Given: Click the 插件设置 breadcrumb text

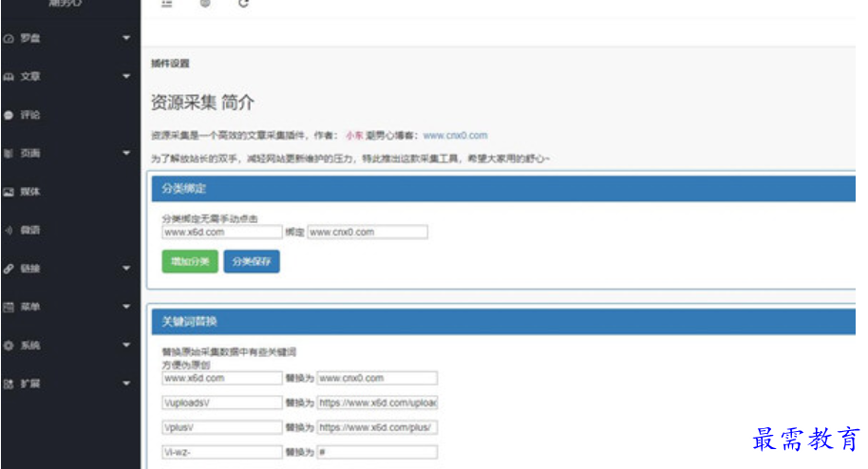Looking at the screenshot, I should click(x=171, y=64).
